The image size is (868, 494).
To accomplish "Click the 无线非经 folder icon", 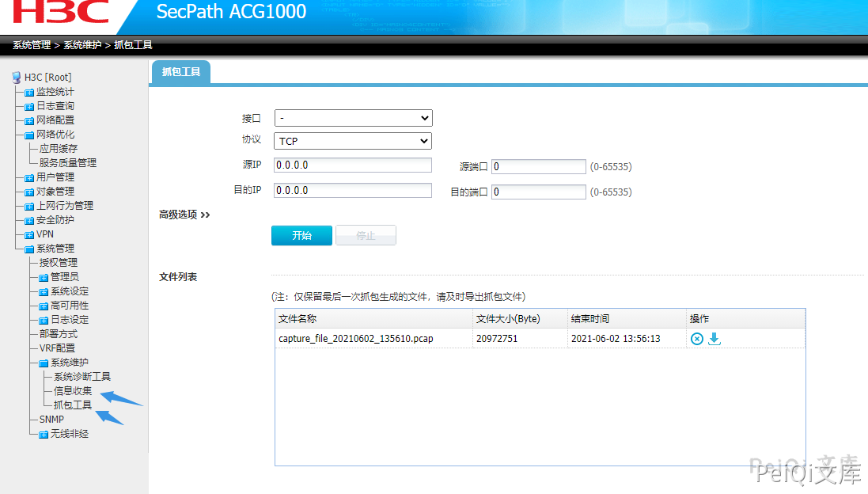I will [x=44, y=434].
